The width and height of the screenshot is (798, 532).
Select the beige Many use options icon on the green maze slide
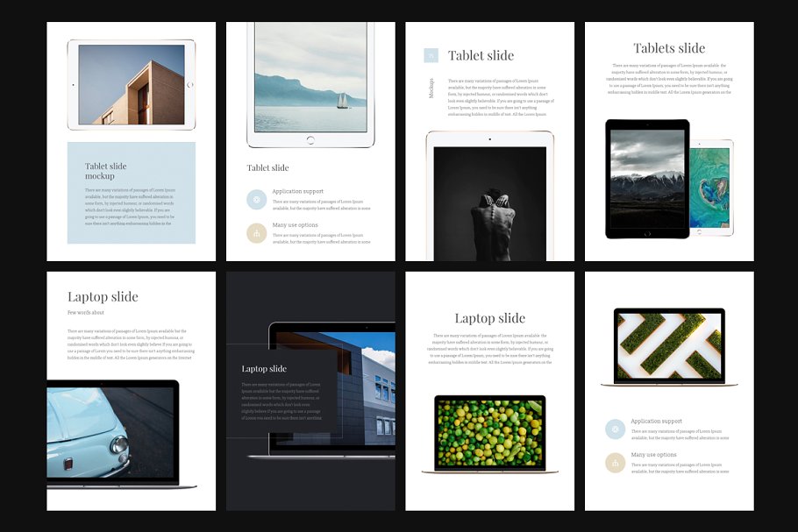click(x=615, y=463)
